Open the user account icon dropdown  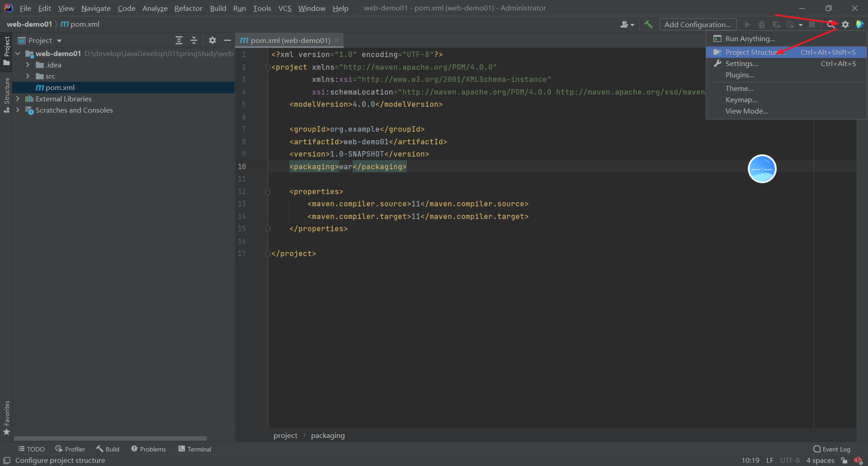pos(627,24)
